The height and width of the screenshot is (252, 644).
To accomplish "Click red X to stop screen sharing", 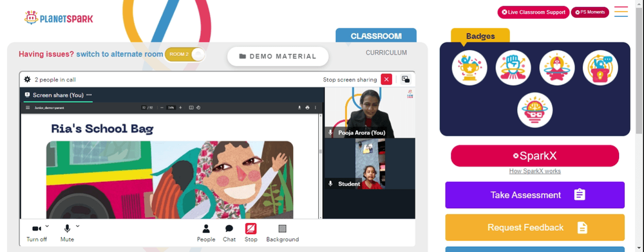I will [386, 80].
